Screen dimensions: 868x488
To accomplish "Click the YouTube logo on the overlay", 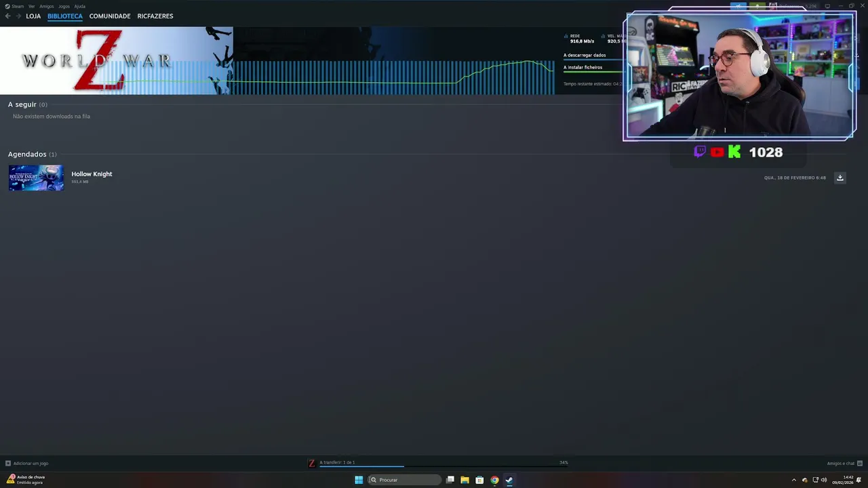I will click(717, 152).
